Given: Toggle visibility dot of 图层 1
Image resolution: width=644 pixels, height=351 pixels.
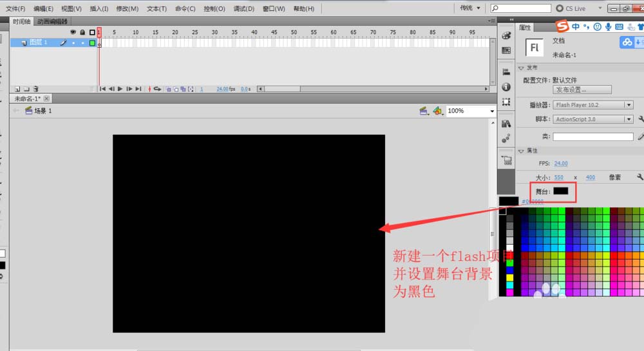Looking at the screenshot, I should (x=73, y=43).
